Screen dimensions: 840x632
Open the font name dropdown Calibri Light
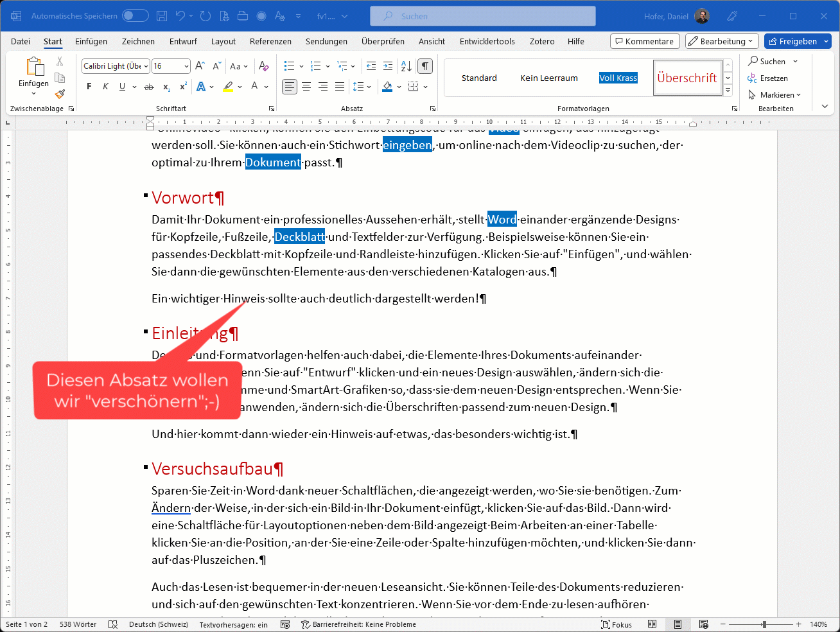[116, 66]
